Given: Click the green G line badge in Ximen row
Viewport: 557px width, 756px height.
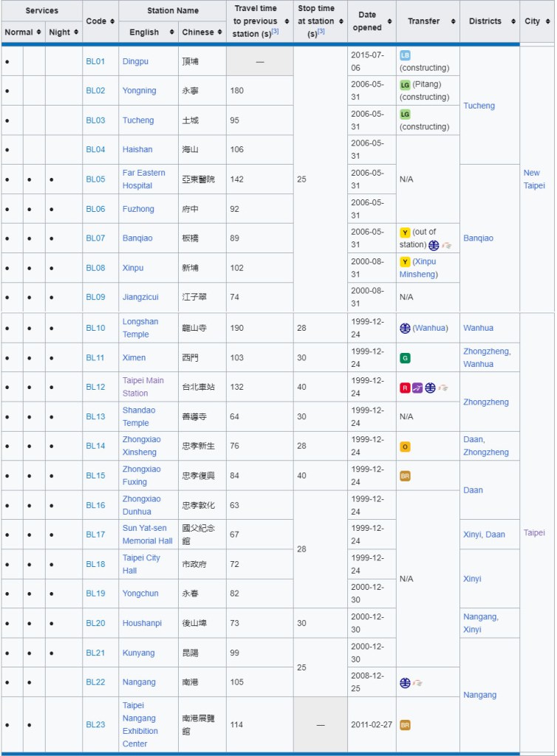Looking at the screenshot, I should click(405, 358).
